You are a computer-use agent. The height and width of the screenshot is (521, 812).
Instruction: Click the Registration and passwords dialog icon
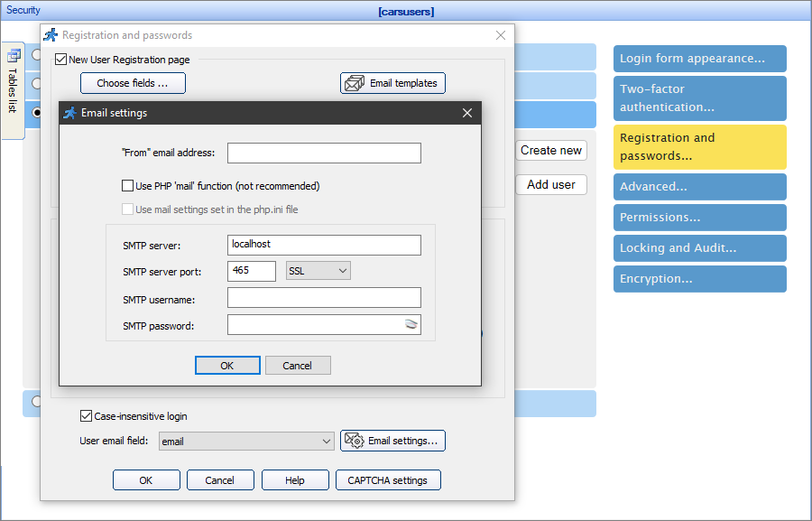[x=51, y=35]
